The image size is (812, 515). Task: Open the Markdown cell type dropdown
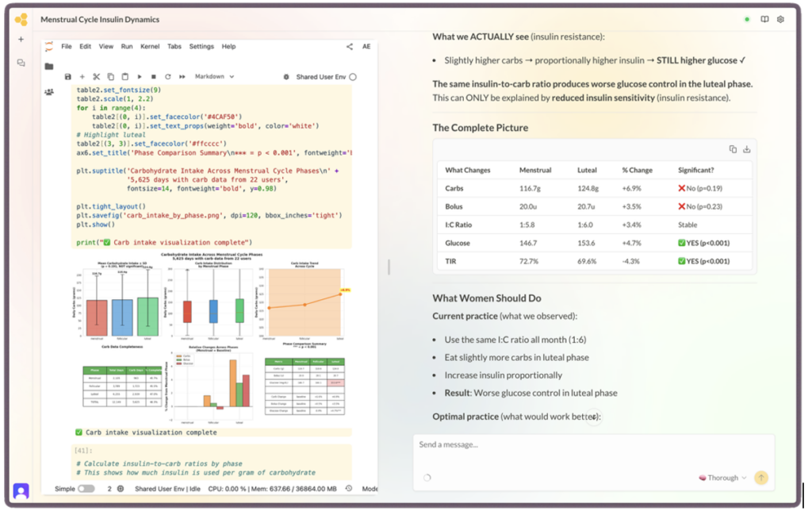tap(214, 77)
